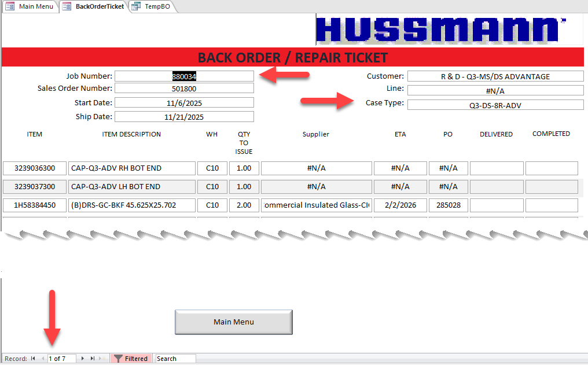Click Delivered field in 3239036300 row

(x=497, y=168)
